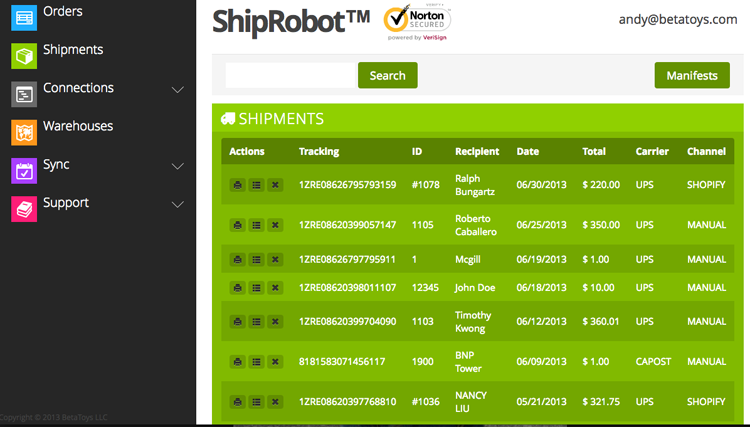
Task: Click the Date column header
Action: pyautogui.click(x=528, y=152)
